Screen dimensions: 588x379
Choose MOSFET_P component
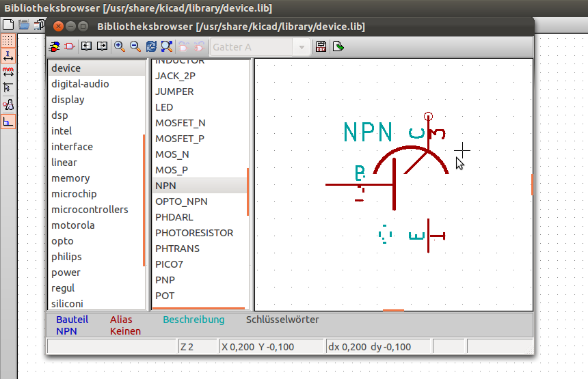coord(200,139)
